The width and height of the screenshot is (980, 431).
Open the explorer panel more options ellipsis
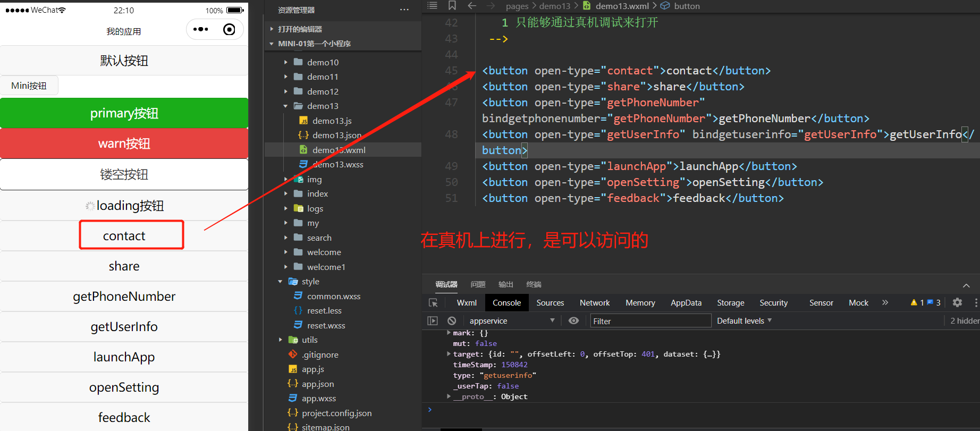pyautogui.click(x=404, y=10)
